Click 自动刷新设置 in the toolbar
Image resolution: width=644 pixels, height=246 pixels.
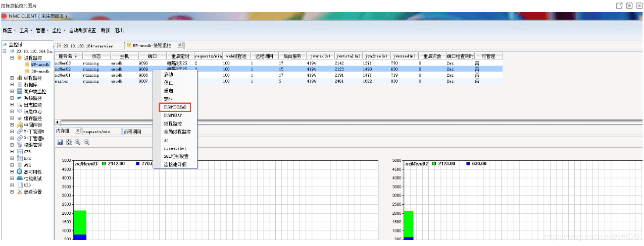[82, 31]
